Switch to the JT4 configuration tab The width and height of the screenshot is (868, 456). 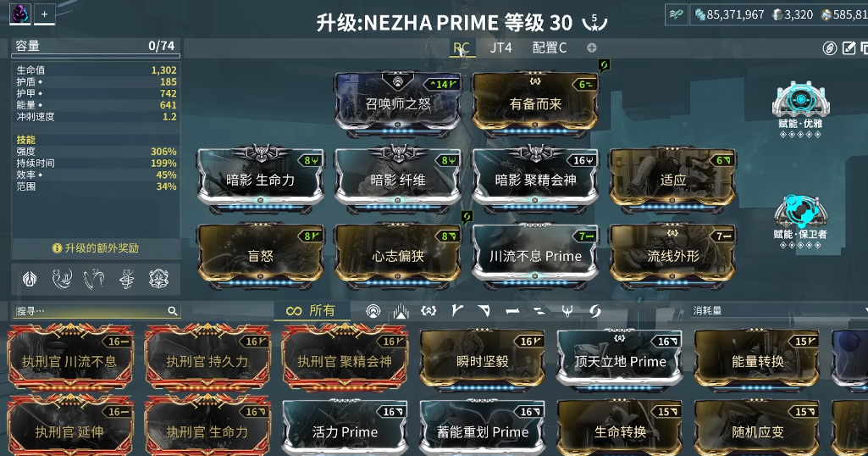point(500,48)
